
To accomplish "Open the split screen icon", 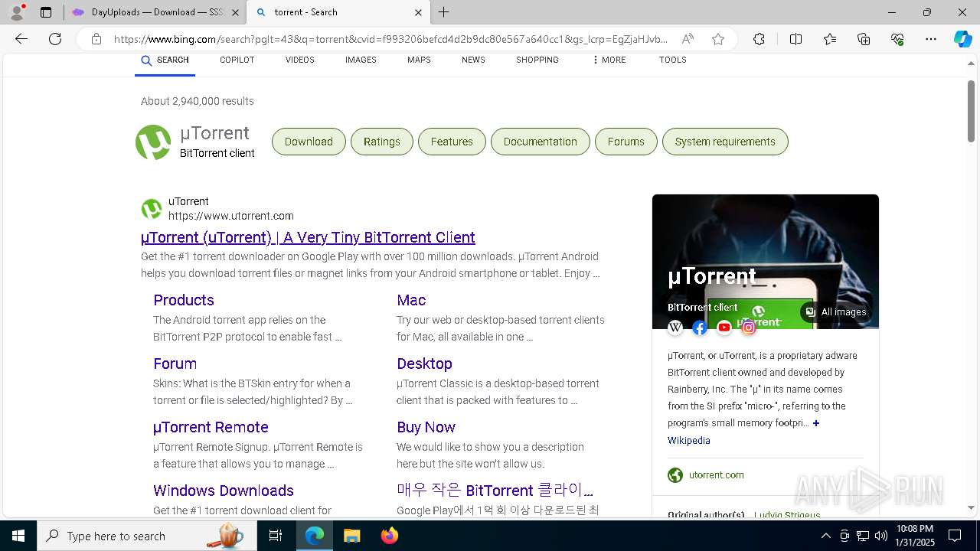I will [795, 39].
